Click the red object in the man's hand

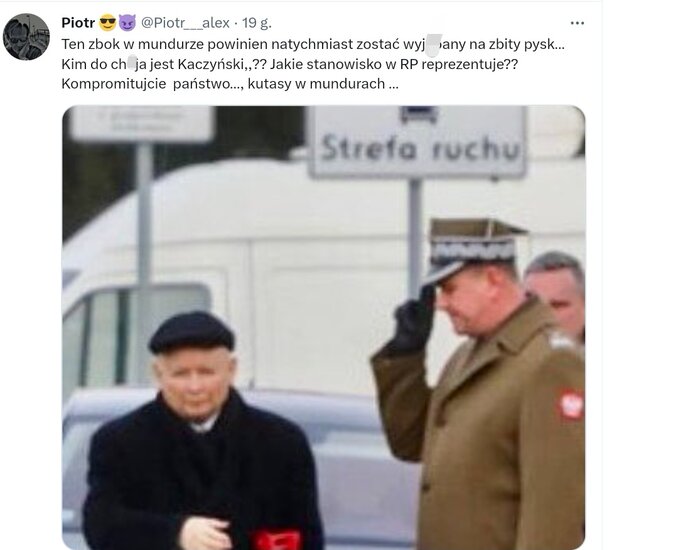[x=276, y=540]
